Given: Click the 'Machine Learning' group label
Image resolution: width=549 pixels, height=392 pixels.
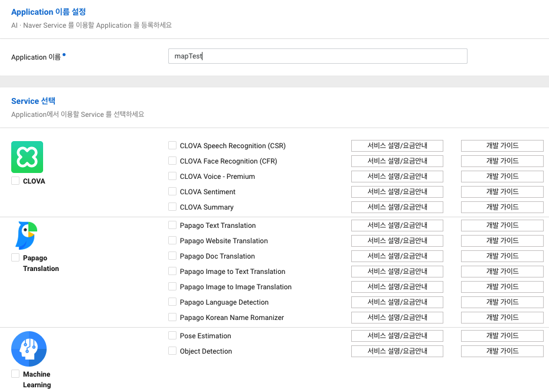Looking at the screenshot, I should 37,380.
